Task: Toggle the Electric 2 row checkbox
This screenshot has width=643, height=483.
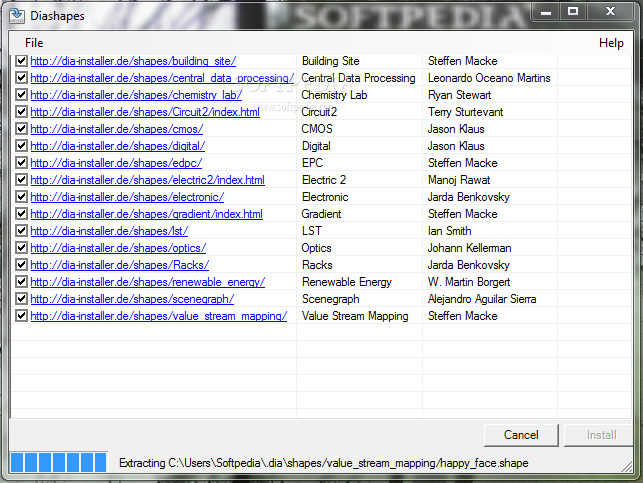Action: point(21,180)
